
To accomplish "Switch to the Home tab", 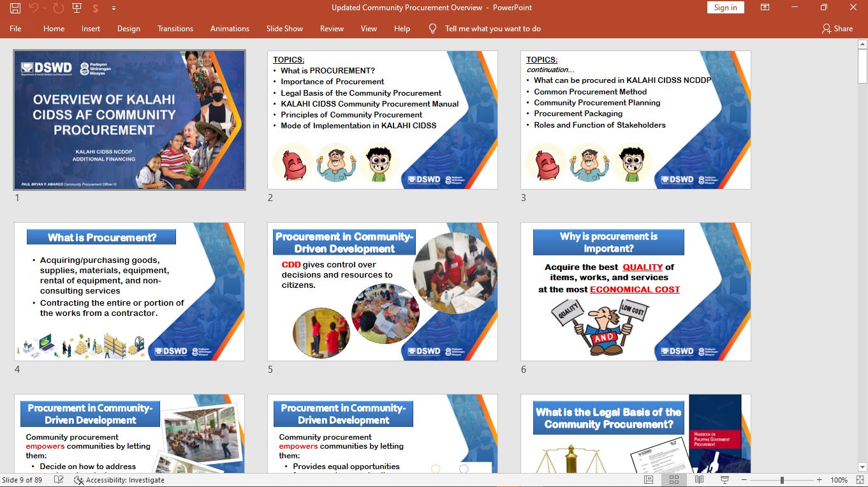I will coord(54,29).
